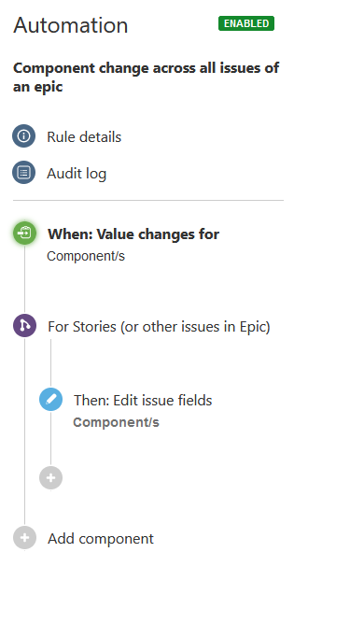Image resolution: width=364 pixels, height=623 pixels.
Task: Toggle the ENABLED status badge
Action: coord(246,23)
